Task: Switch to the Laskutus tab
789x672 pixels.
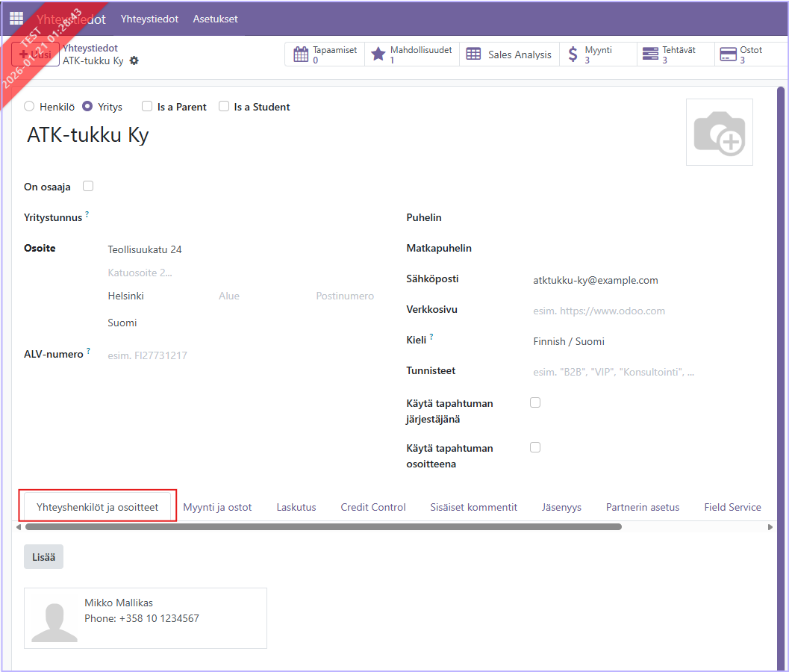Action: coord(296,507)
